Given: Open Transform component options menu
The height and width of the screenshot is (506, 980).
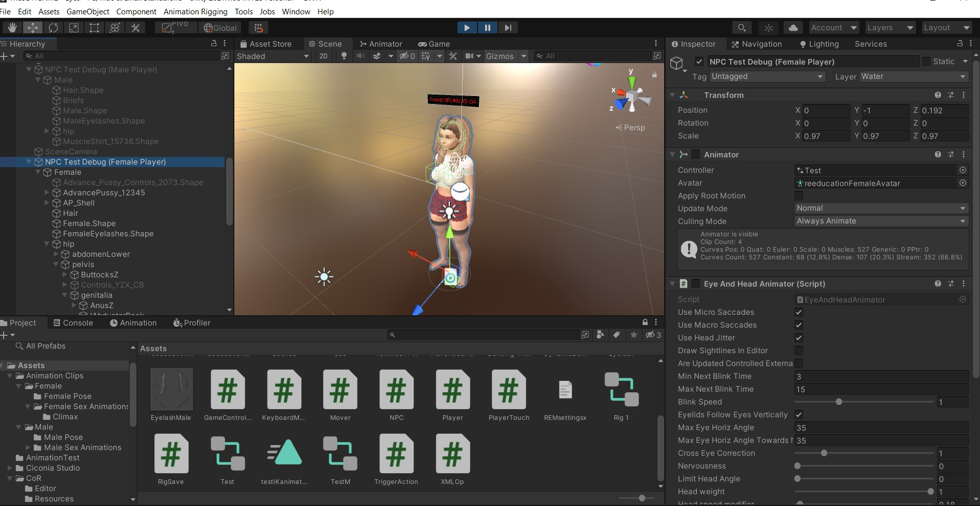Looking at the screenshot, I should click(x=964, y=95).
